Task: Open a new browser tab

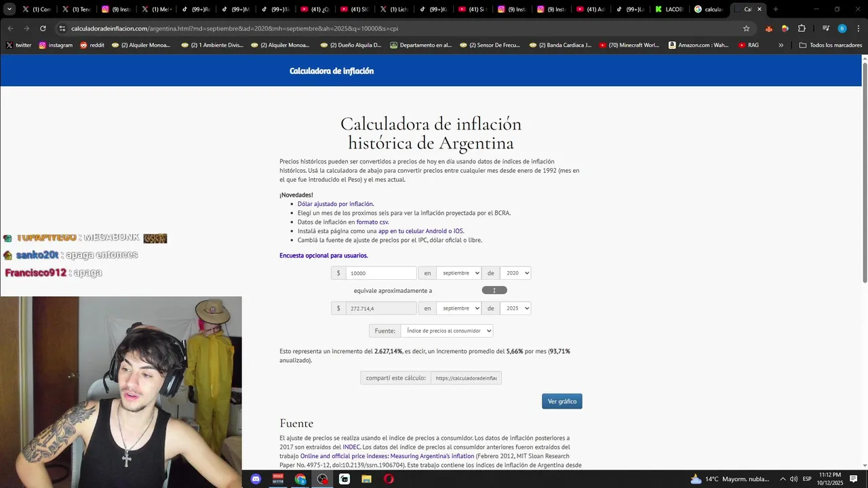Action: (x=775, y=9)
